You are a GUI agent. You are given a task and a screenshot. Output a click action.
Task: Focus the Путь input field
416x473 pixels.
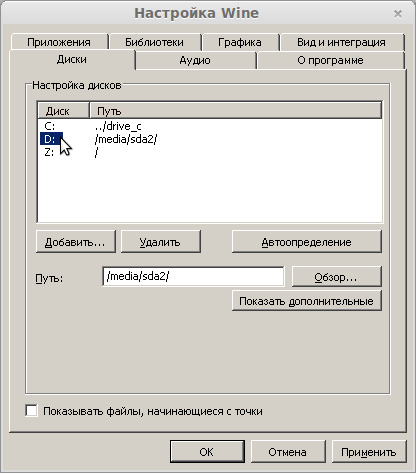click(x=193, y=276)
